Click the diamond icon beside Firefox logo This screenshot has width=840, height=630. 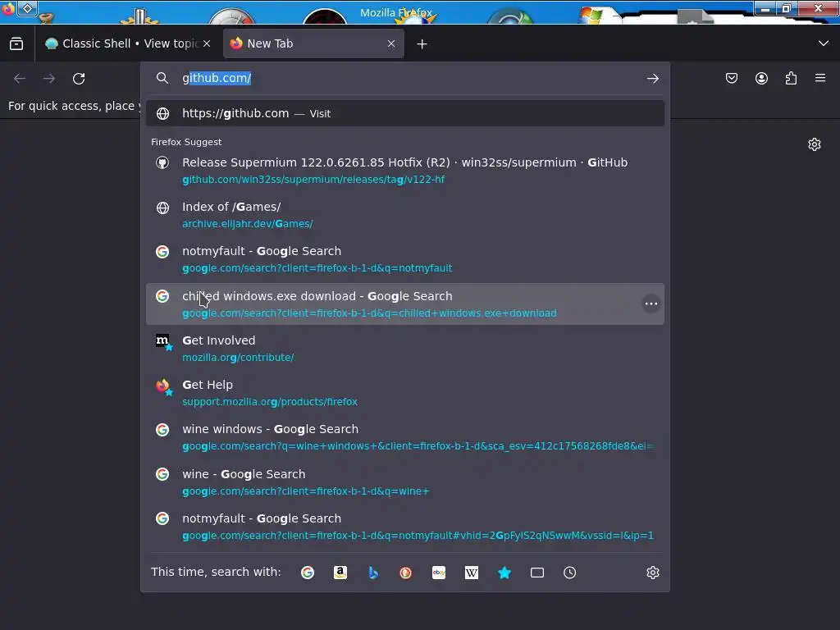pos(27,8)
